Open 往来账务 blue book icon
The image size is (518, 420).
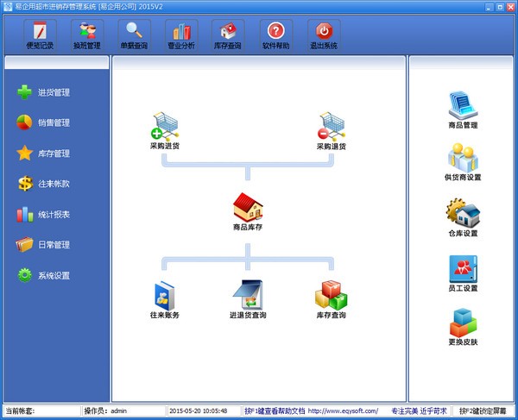[165, 299]
